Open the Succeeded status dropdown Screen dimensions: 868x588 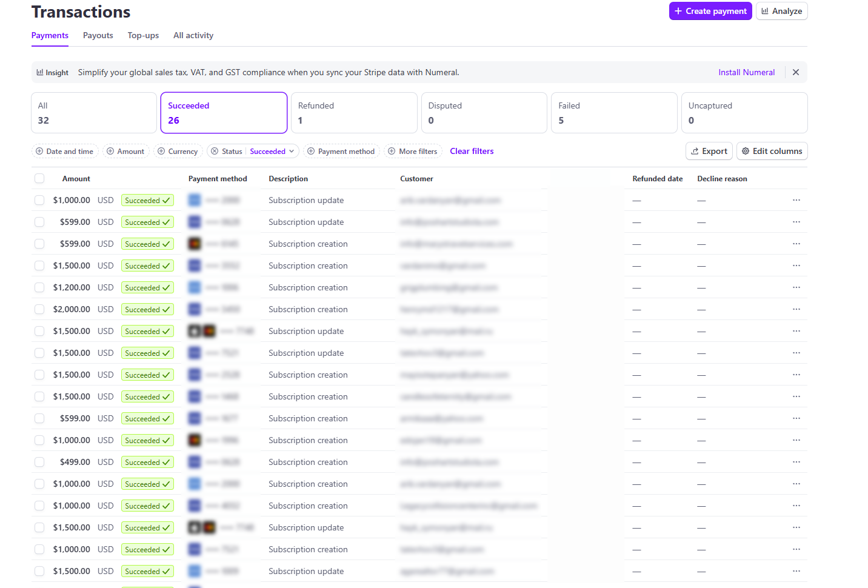click(x=272, y=151)
